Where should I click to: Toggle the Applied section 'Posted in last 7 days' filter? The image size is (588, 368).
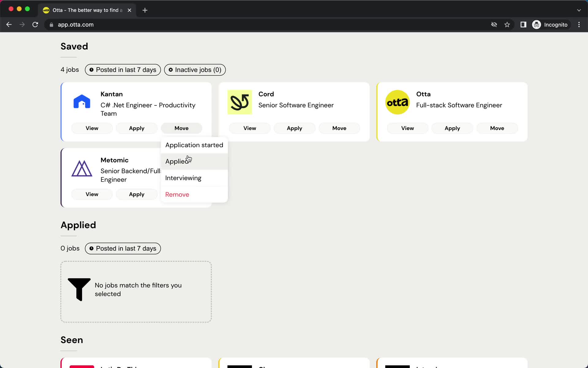coord(123,248)
